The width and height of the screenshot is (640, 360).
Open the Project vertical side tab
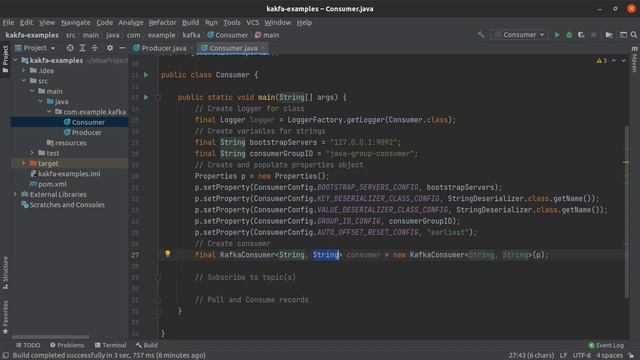(5, 59)
